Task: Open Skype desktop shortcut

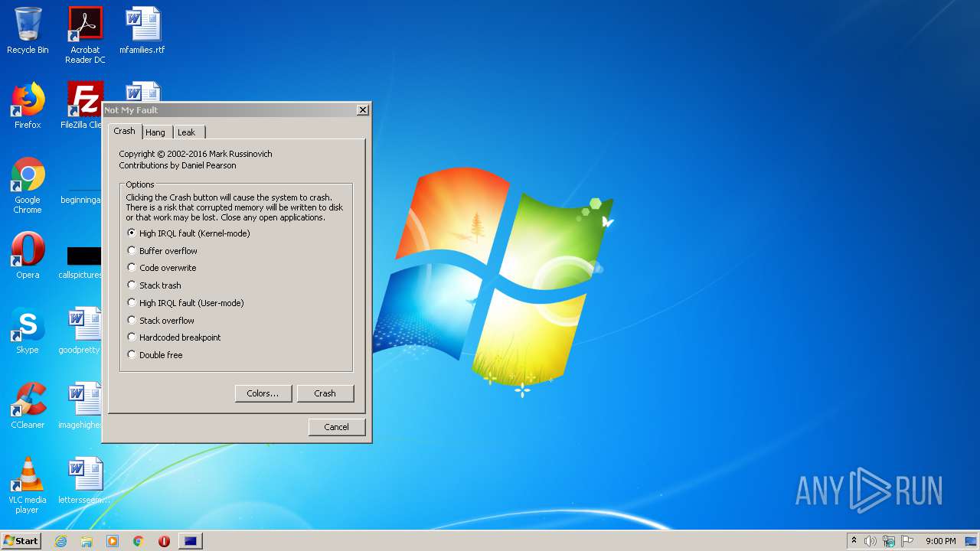Action: pos(28,331)
